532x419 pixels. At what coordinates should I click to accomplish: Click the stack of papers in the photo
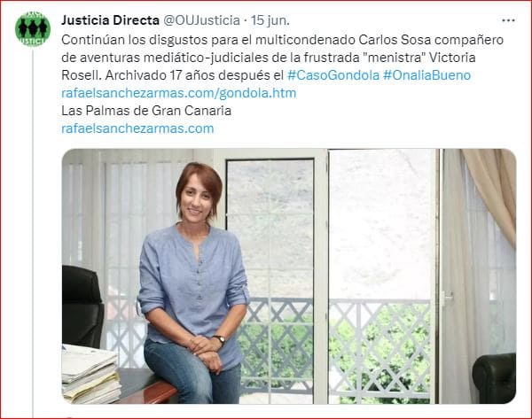click(90, 374)
